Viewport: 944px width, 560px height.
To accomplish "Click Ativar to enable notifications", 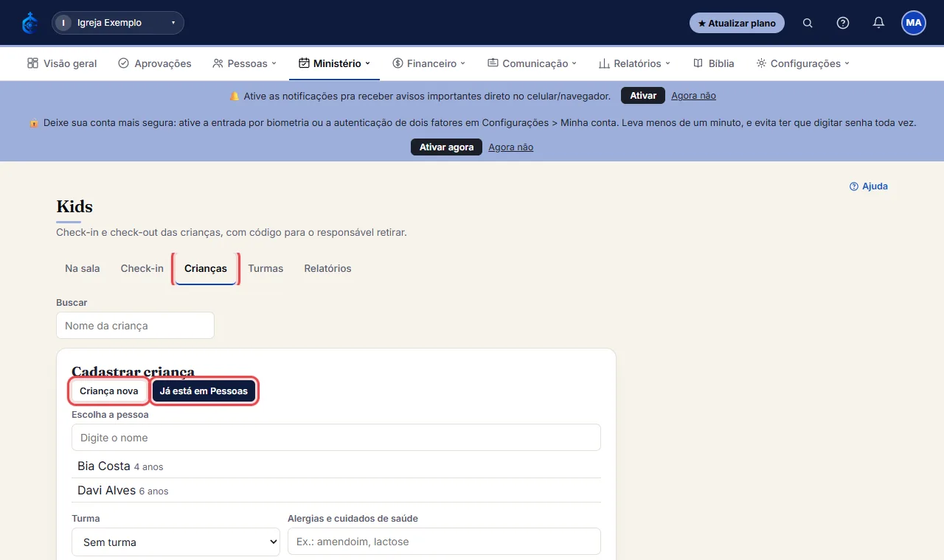I will tap(643, 96).
